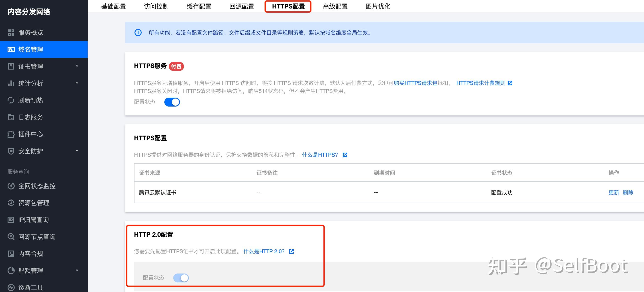Open 回源节点查询 from the sidebar
The height and width of the screenshot is (292, 644).
click(37, 237)
